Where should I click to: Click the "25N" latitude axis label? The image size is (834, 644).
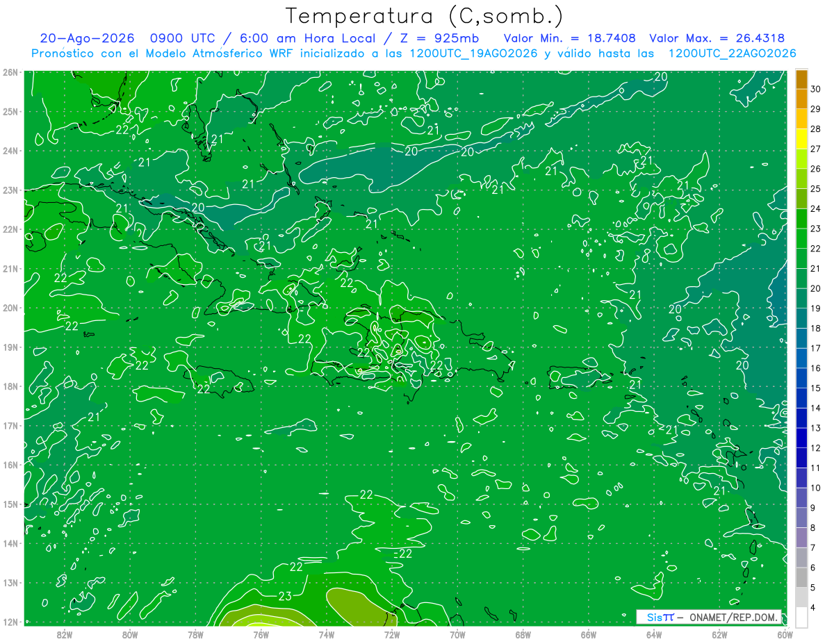click(x=10, y=111)
